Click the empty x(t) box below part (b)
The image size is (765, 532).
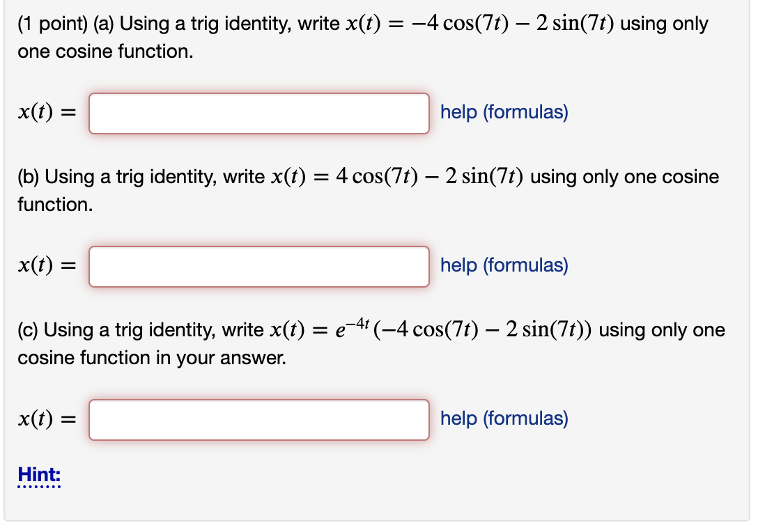point(258,266)
